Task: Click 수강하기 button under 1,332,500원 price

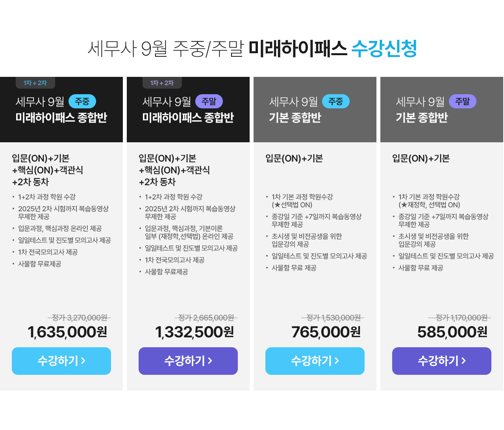Action: coord(188,361)
